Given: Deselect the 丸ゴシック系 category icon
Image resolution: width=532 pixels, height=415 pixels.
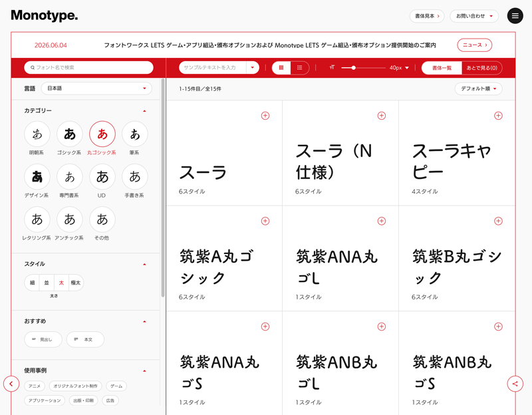Looking at the screenshot, I should coord(102,134).
